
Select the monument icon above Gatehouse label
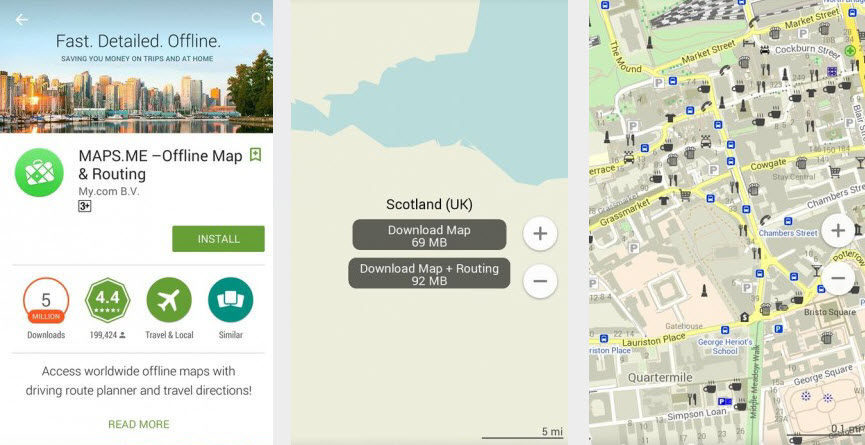pyautogui.click(x=703, y=289)
